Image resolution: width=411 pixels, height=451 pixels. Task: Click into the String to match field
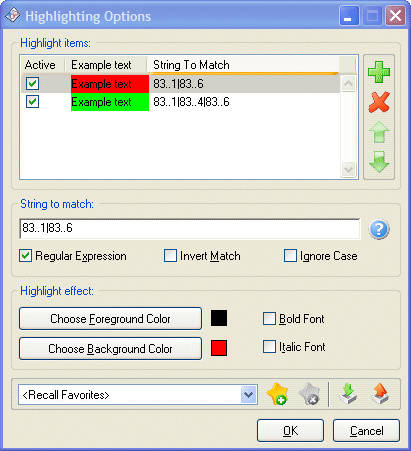coord(190,229)
